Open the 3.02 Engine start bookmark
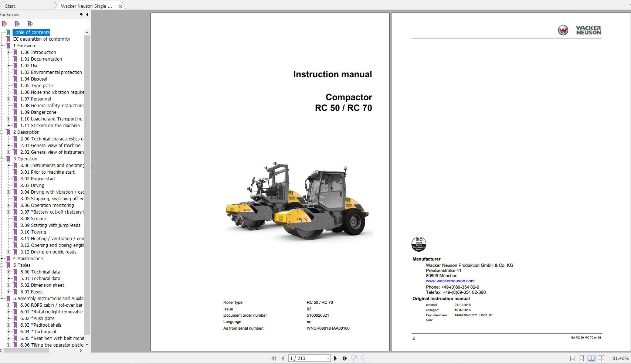The width and height of the screenshot is (631, 364). [38, 179]
